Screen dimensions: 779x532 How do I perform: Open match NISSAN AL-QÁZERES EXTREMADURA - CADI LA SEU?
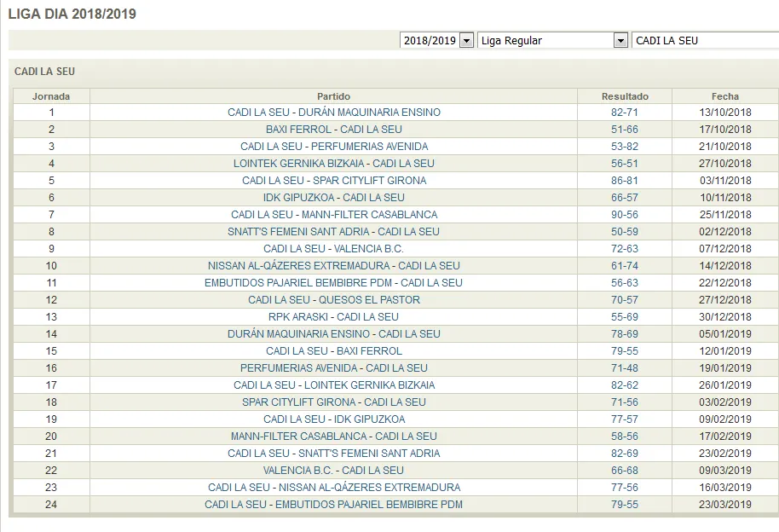point(334,265)
